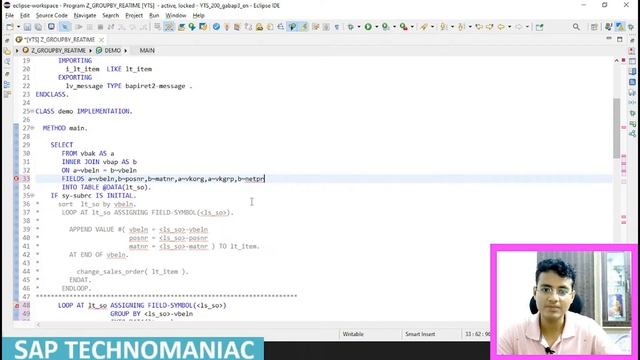Open the Back navigation history dropdown
Image resolution: width=640 pixels, height=360 pixels.
(x=509, y=27)
